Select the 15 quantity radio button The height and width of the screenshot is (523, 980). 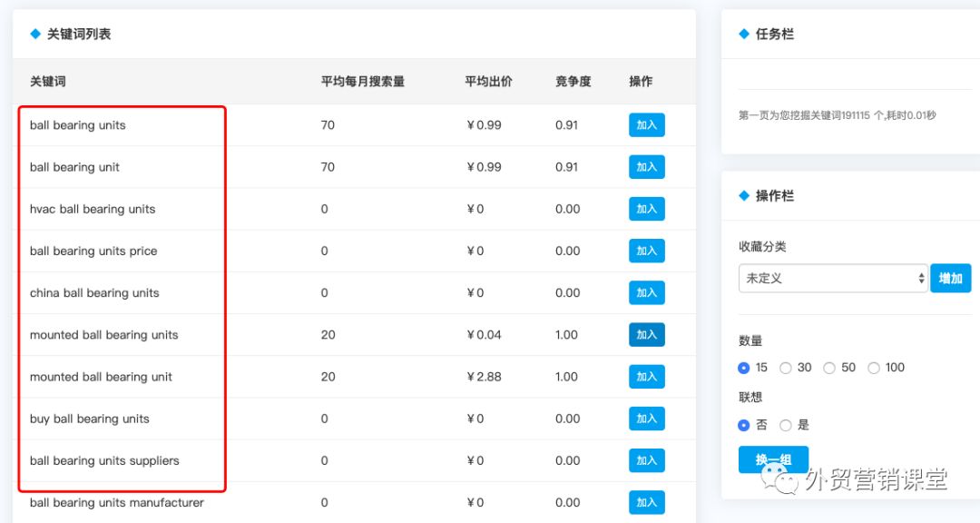tap(743, 368)
